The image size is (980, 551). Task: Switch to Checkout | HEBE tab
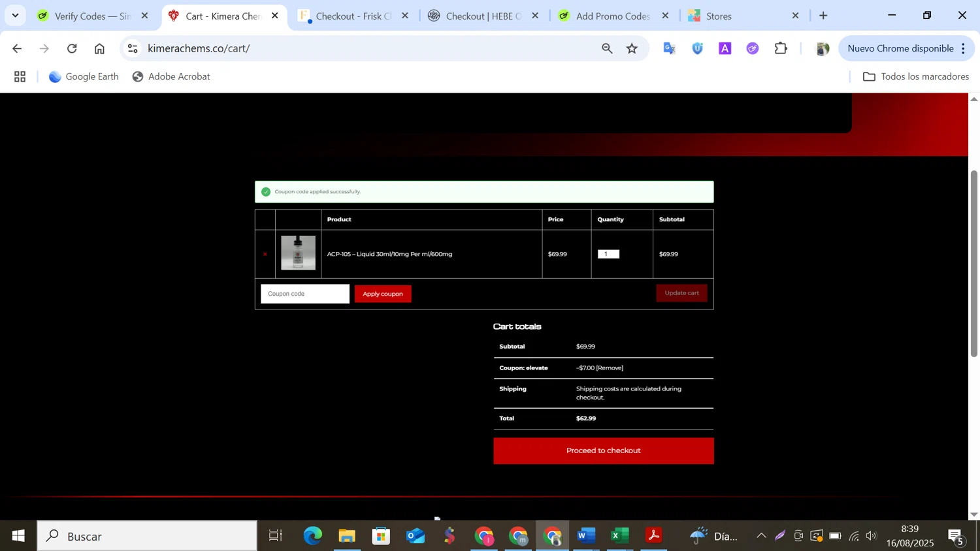[x=483, y=16]
